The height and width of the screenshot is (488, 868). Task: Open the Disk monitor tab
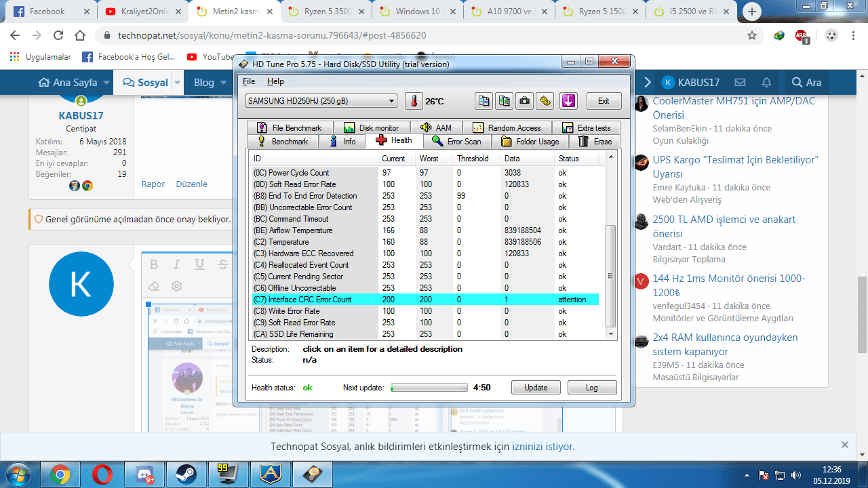[x=372, y=127]
